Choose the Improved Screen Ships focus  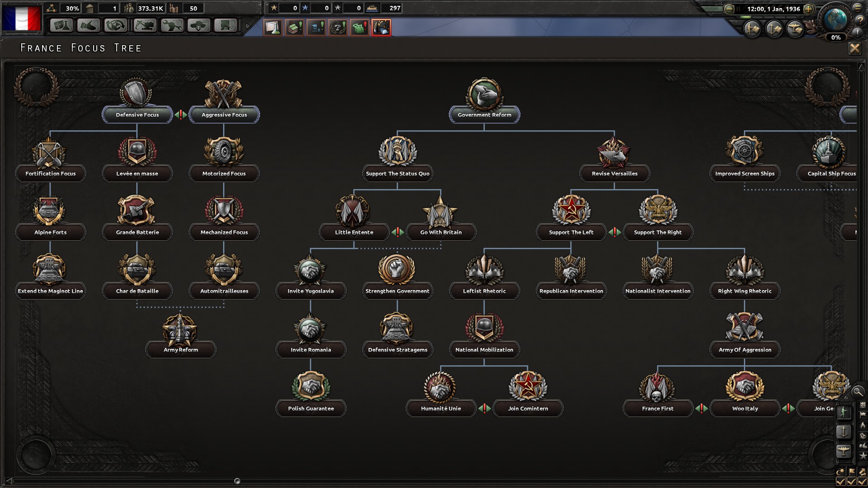[745, 174]
